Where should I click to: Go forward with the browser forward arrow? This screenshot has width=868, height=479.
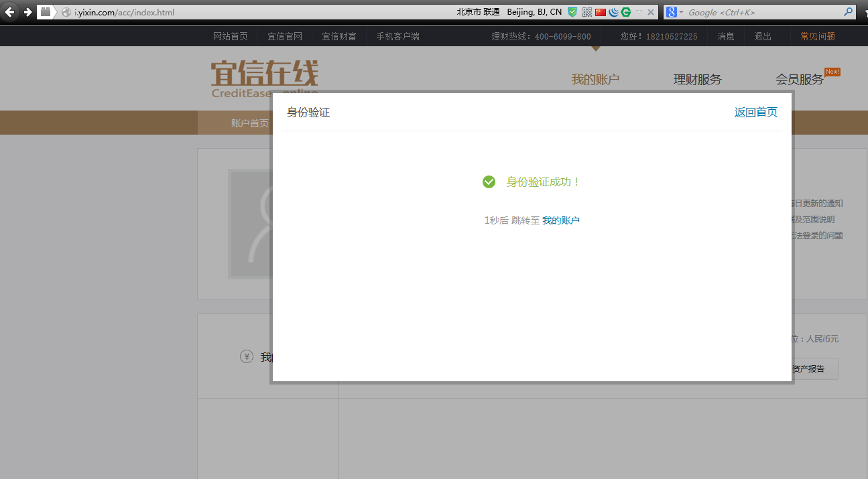[27, 12]
